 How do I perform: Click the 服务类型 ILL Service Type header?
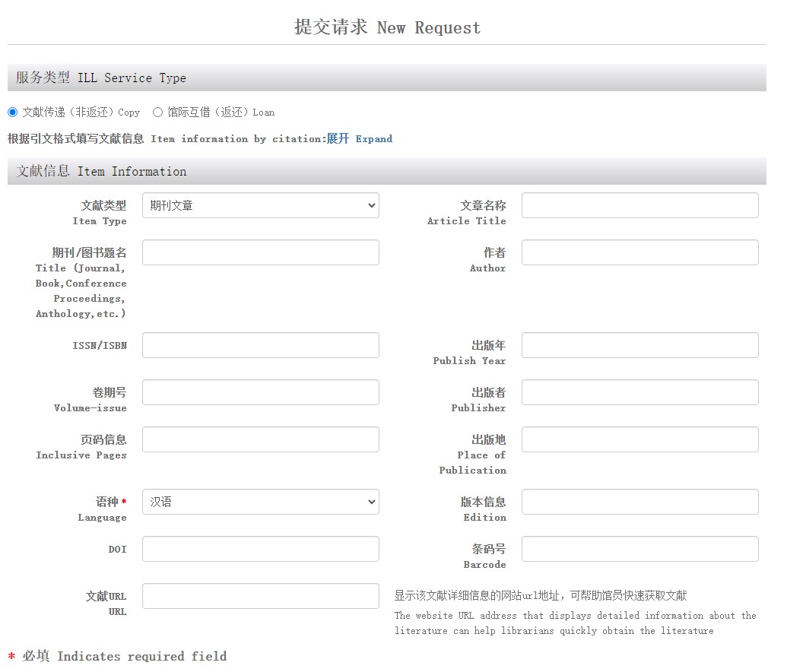coord(101,78)
